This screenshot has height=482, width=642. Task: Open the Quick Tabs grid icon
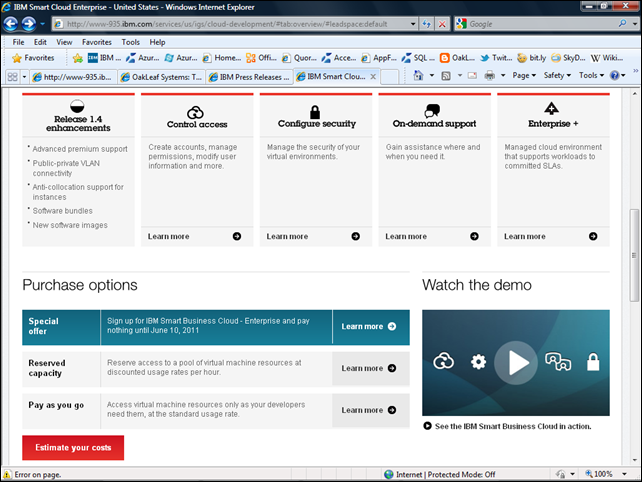tap(13, 77)
